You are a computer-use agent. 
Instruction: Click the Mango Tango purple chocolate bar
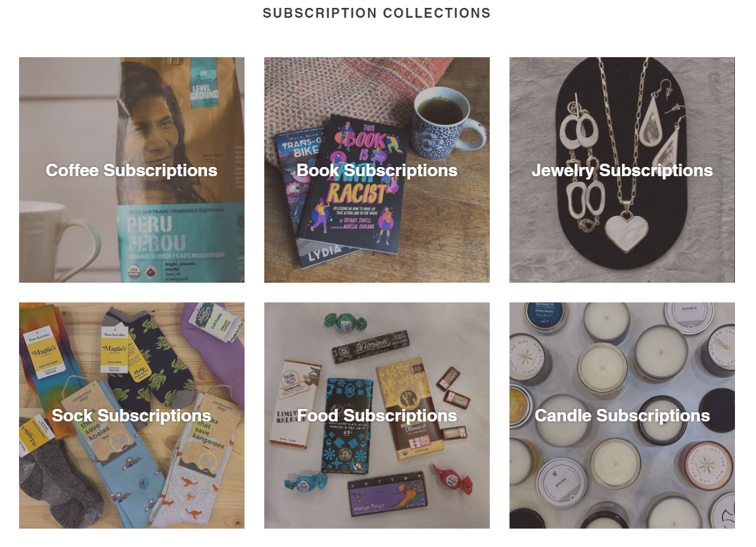[387, 495]
